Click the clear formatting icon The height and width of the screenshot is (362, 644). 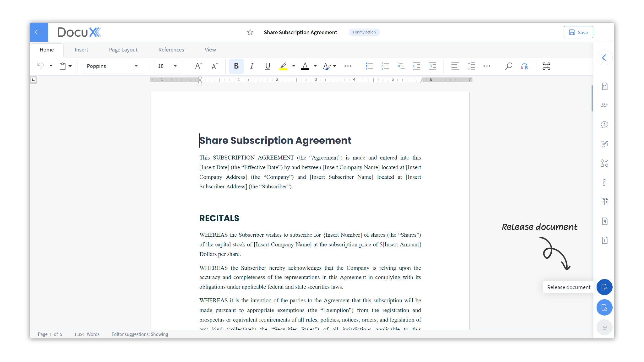tap(327, 66)
